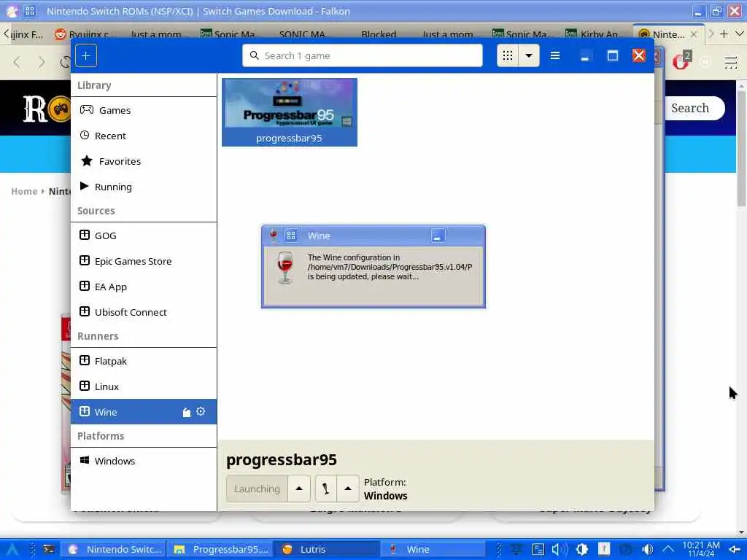
Task: Click the Wine dialog window menu icon
Action: (291, 236)
